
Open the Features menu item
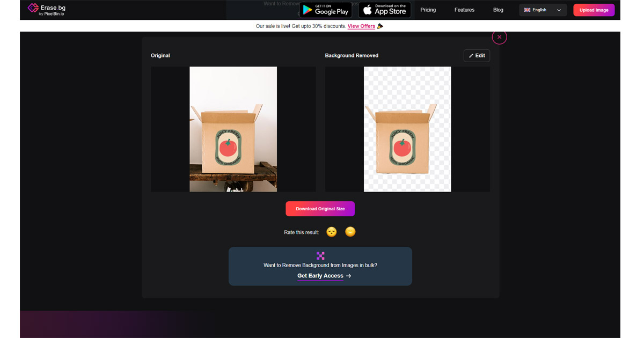point(464,10)
